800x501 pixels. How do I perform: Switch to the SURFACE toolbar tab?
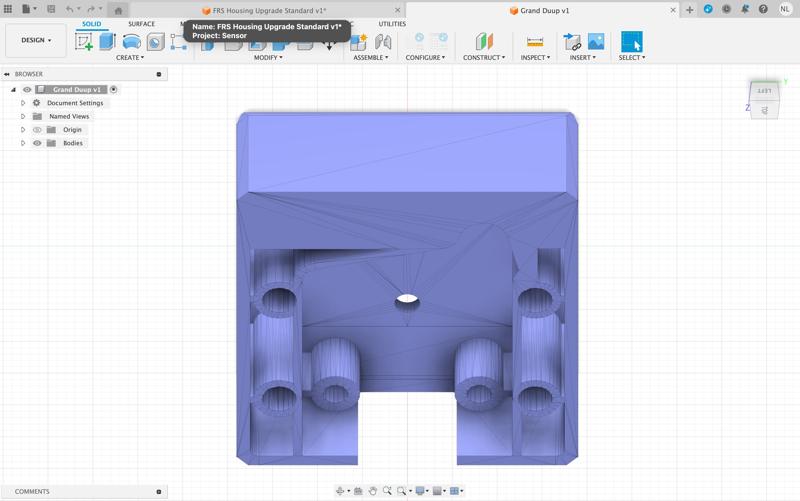pyautogui.click(x=141, y=24)
